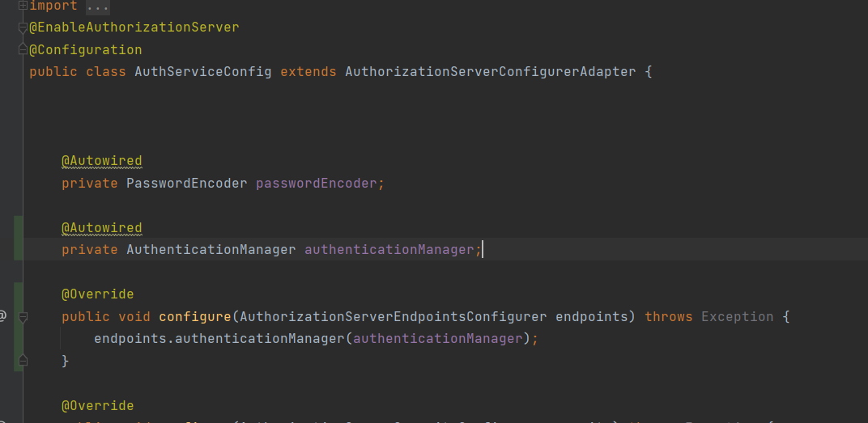Click the AuthServiceConfig class name
This screenshot has width=868, height=423.
[x=202, y=72]
